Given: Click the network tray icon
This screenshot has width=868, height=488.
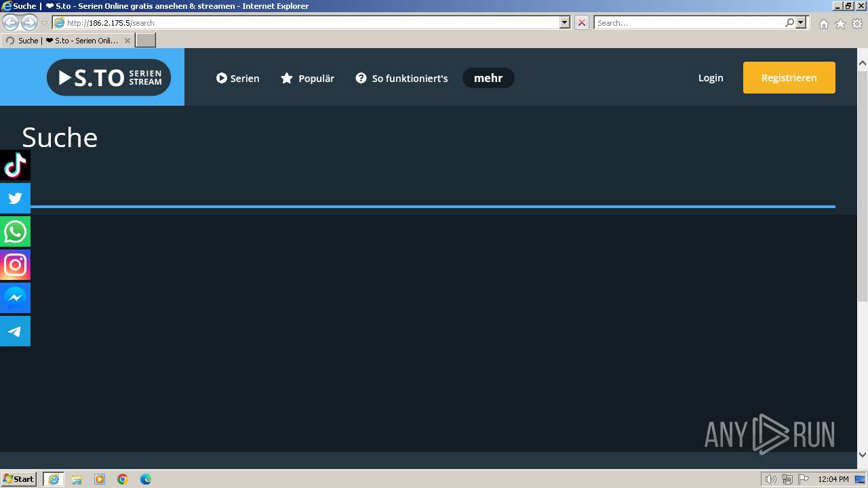Looking at the screenshot, I should (x=787, y=479).
